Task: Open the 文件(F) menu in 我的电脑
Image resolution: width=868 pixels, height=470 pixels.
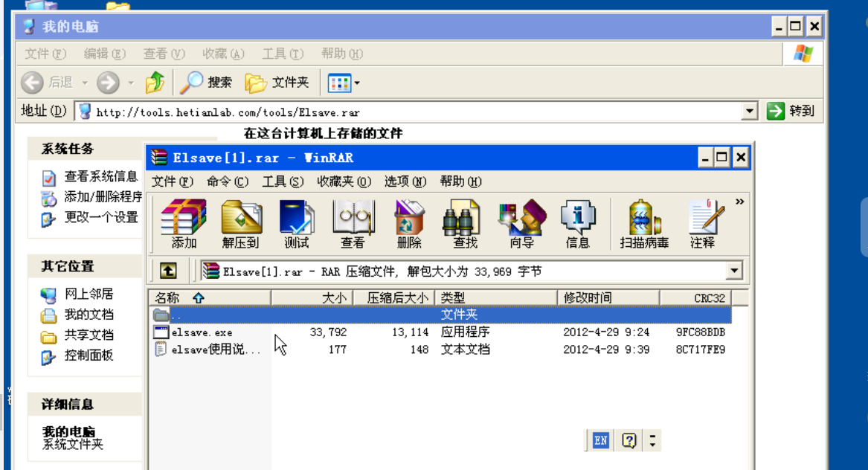Action: click(45, 54)
